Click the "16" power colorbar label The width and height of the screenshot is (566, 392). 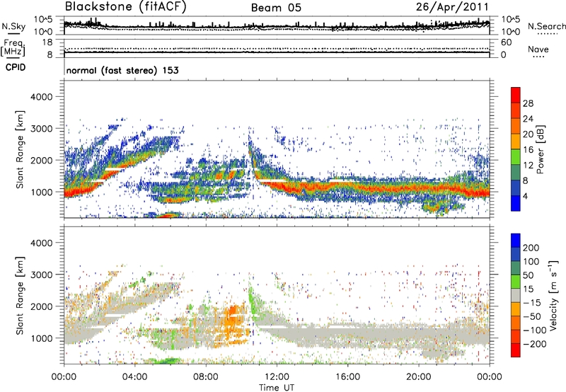pos(528,150)
